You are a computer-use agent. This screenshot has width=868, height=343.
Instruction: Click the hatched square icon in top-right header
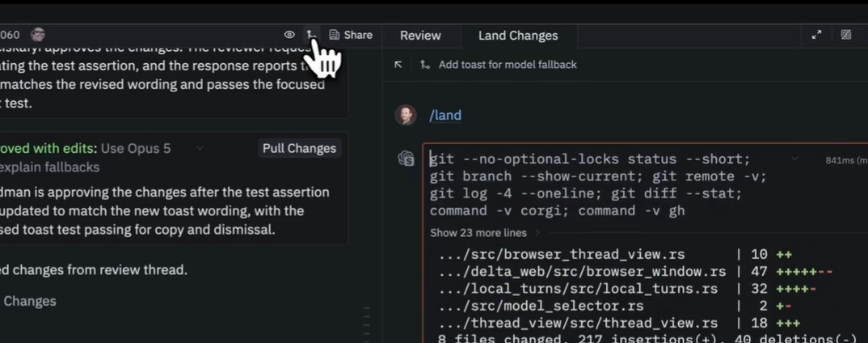(x=846, y=35)
